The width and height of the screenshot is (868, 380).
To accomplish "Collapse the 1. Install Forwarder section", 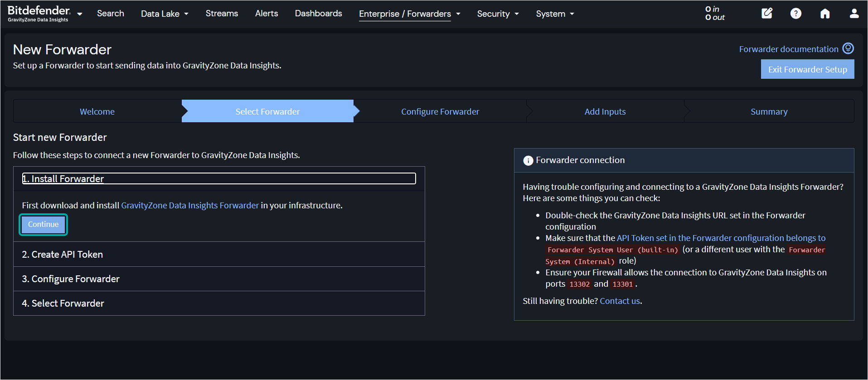I will (x=219, y=178).
